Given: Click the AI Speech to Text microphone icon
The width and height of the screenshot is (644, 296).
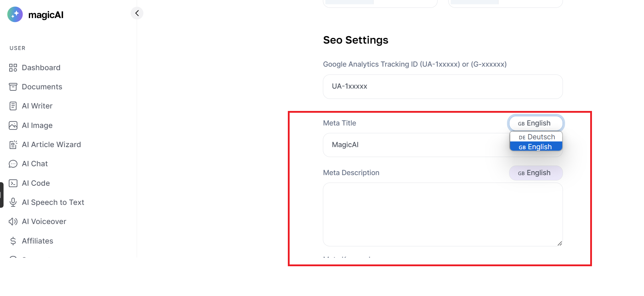Looking at the screenshot, I should [x=13, y=202].
